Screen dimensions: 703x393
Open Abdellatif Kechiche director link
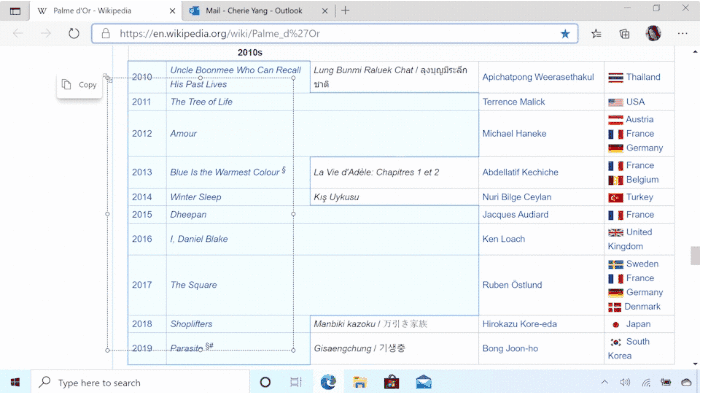[x=520, y=172]
